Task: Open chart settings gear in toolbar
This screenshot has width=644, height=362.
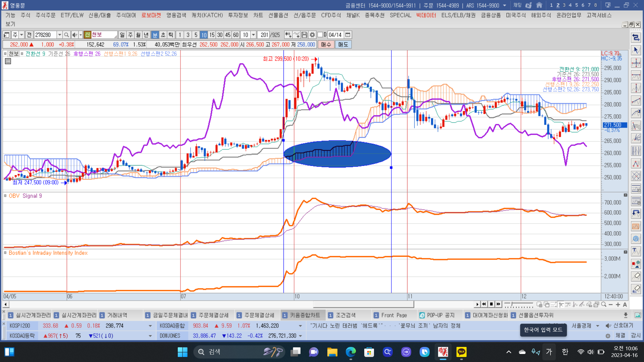Action: tap(312, 35)
